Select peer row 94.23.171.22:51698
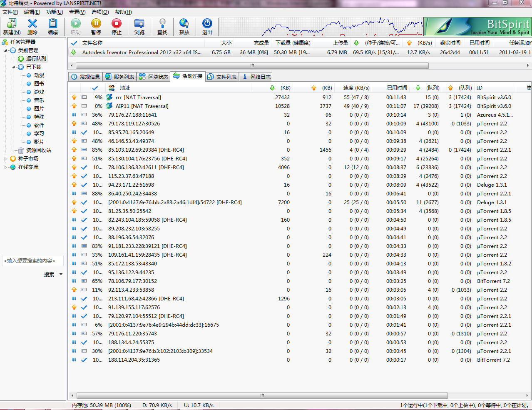 tap(300, 185)
